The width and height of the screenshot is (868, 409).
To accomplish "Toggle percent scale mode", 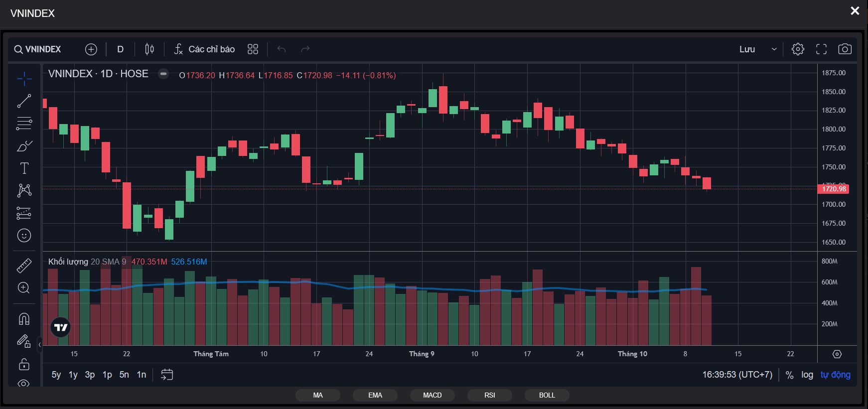I will [x=789, y=375].
